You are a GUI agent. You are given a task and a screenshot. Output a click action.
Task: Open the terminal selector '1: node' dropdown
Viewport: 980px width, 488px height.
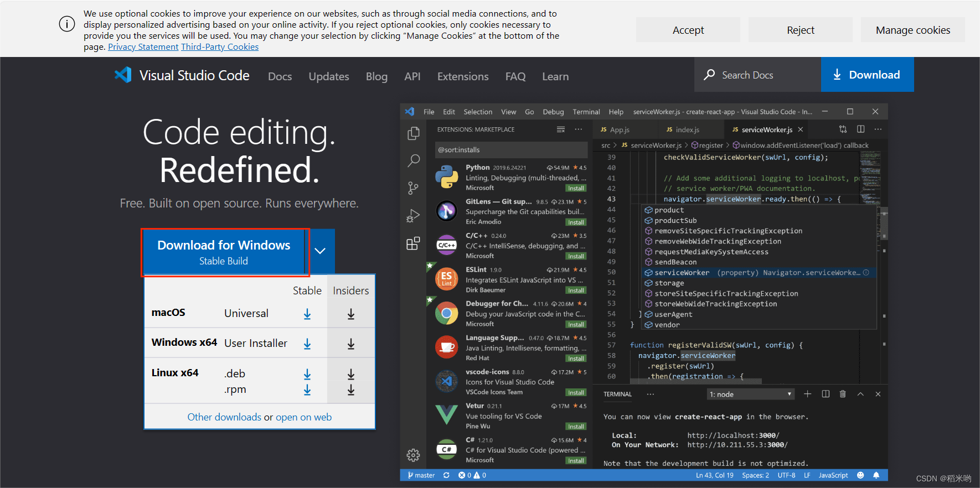[751, 394]
